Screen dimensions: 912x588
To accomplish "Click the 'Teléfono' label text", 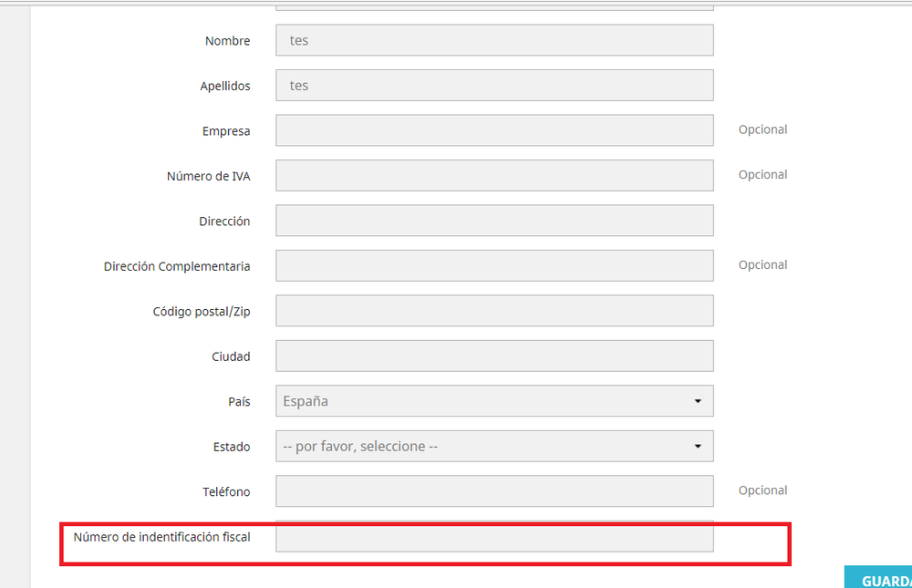I will coord(226,492).
